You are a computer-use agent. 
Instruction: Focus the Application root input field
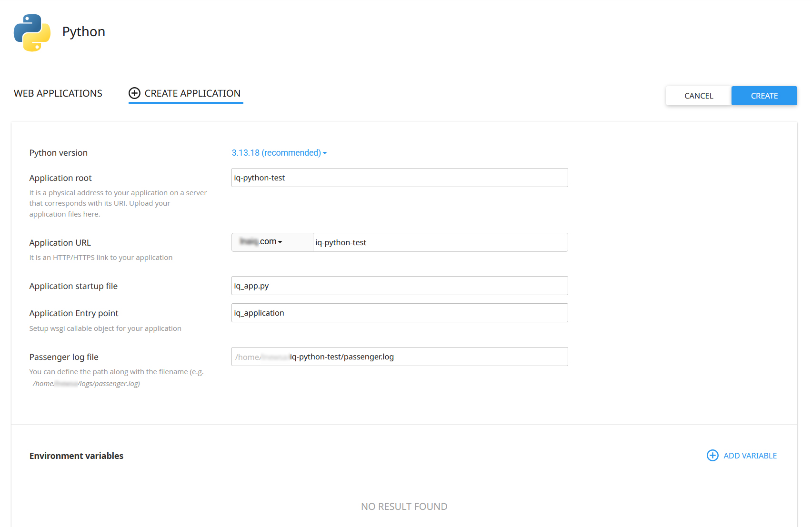400,178
